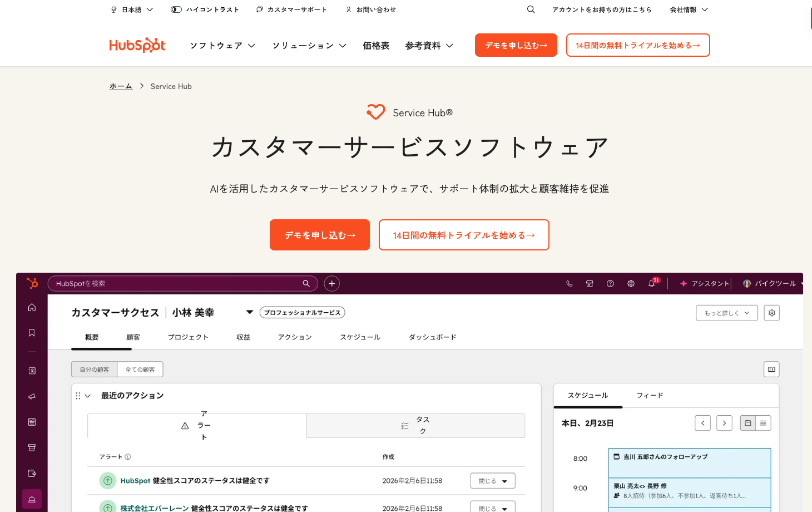Switch to the ダッシュボード tab
This screenshot has height=512, width=812.
pos(432,337)
